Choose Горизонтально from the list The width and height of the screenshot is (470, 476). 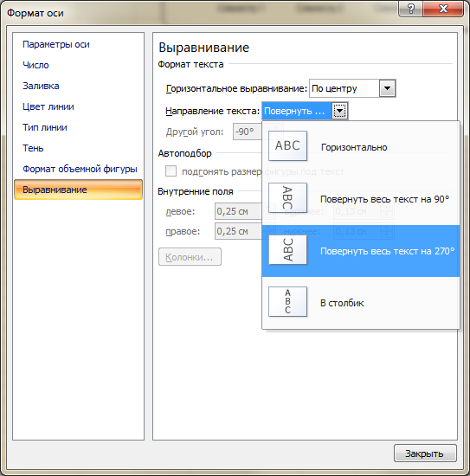(361, 147)
